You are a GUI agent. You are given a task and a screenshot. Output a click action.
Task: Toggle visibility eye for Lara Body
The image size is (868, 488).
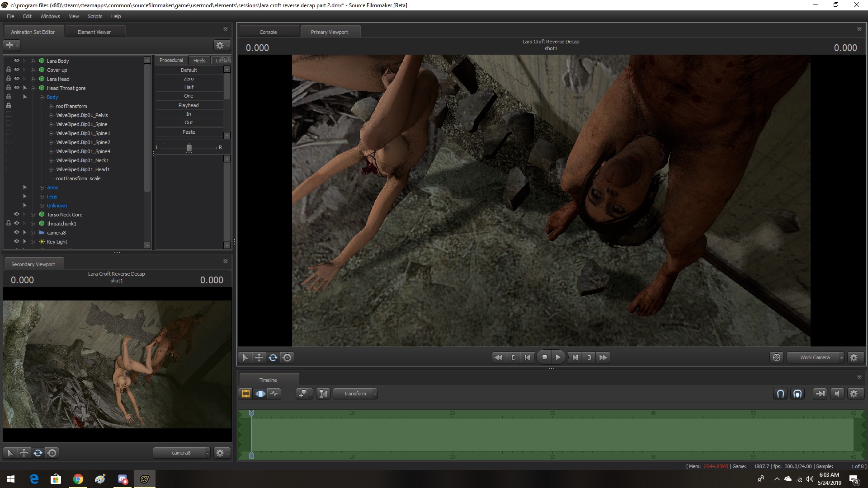(x=17, y=61)
